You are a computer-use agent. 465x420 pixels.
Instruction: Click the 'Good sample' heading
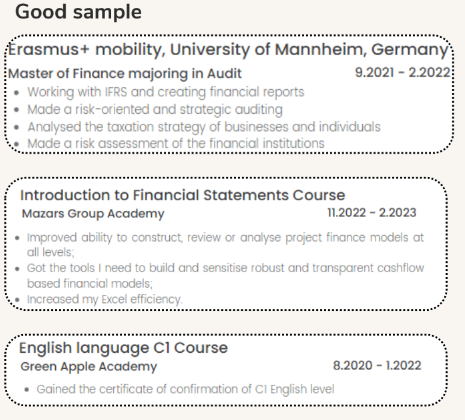(78, 12)
